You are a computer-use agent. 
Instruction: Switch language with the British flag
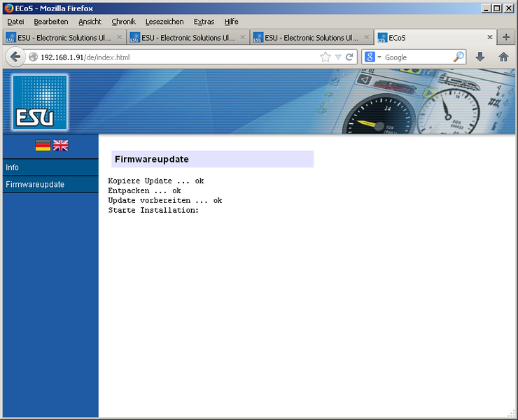[x=60, y=146]
